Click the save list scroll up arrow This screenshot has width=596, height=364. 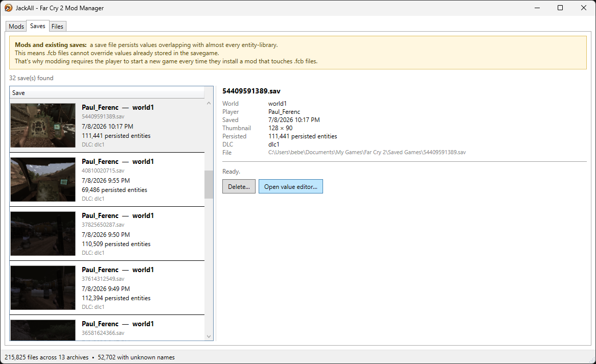[209, 103]
